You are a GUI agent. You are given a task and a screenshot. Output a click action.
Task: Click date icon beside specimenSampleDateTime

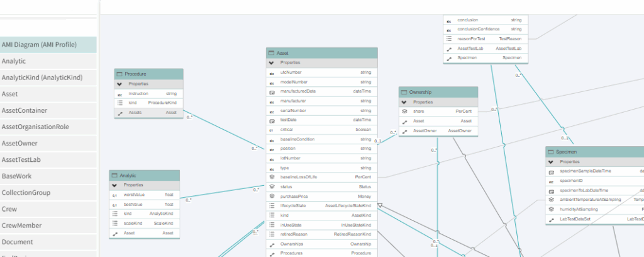(552, 171)
